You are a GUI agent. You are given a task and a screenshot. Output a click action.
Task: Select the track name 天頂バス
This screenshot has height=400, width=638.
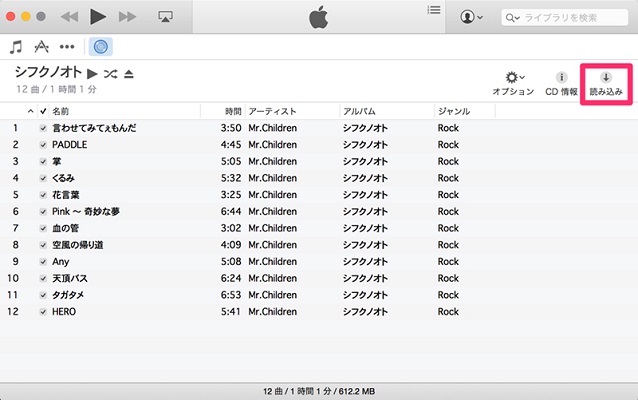coord(70,278)
